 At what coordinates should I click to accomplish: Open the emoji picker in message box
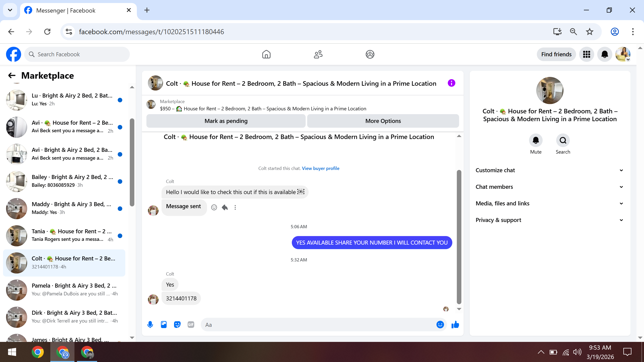pos(440,325)
